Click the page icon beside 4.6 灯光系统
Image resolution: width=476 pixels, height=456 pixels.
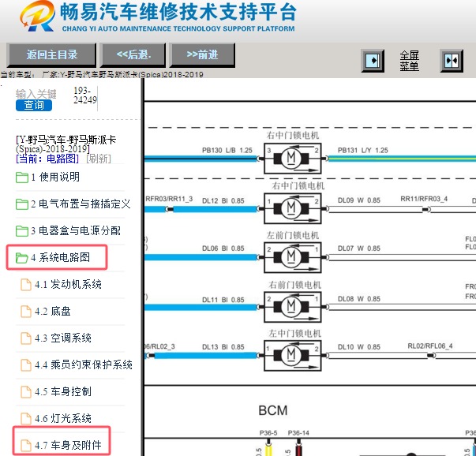[26, 419]
